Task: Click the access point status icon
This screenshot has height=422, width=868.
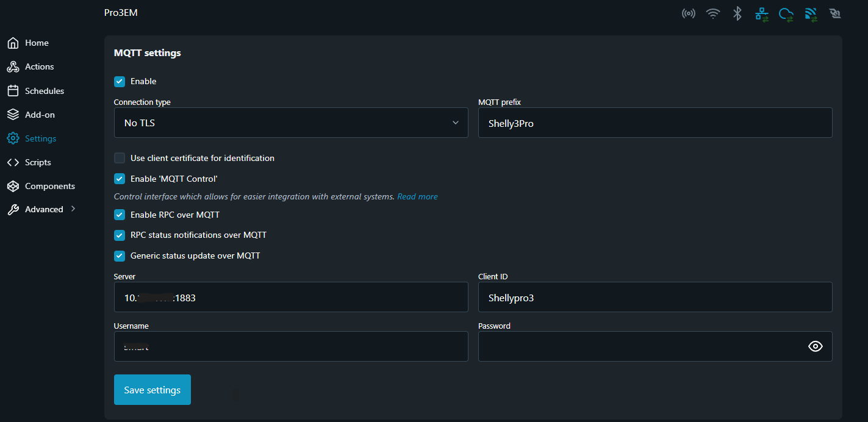Action: coord(688,13)
